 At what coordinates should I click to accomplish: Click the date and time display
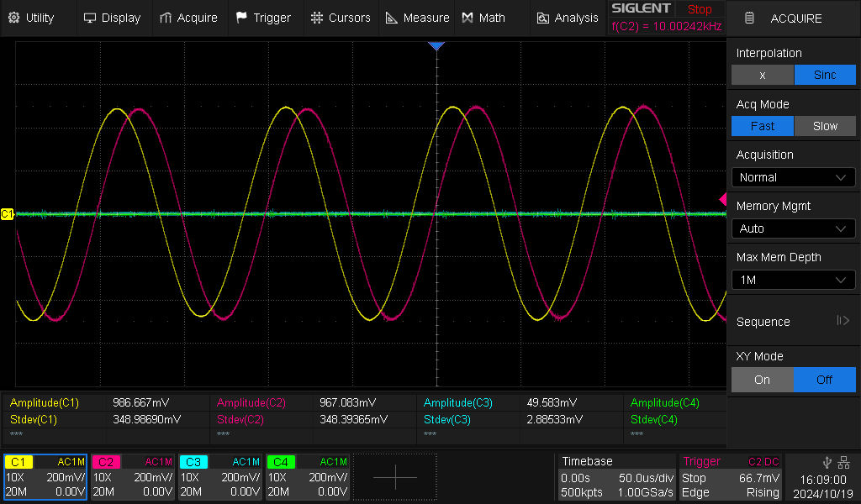pyautogui.click(x=823, y=486)
